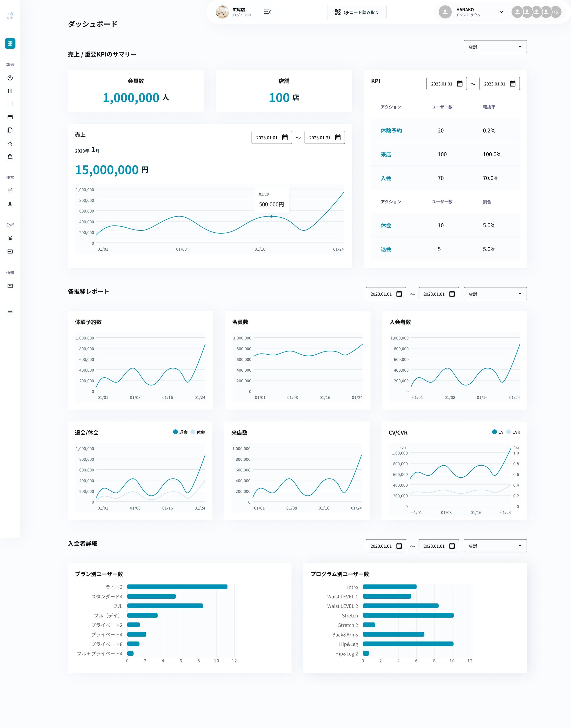The image size is (571, 728).
Task: Click the dashboard grid icon in sidebar
Action: (x=10, y=43)
